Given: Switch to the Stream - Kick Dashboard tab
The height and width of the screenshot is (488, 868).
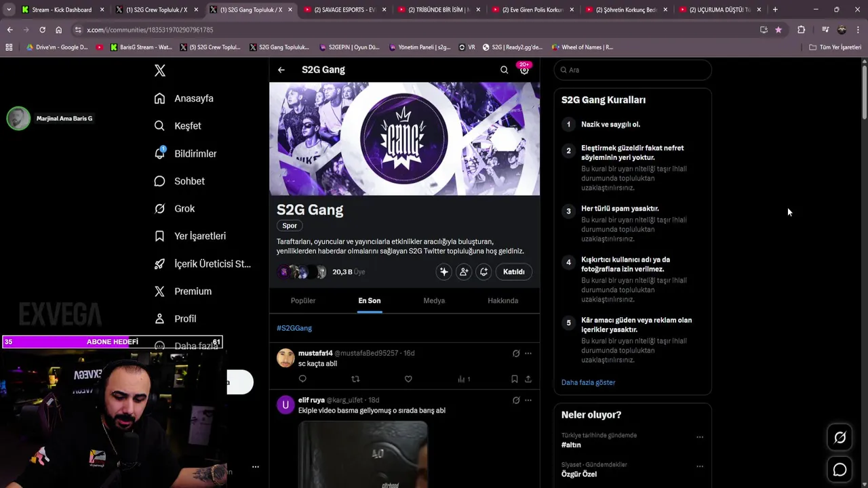Looking at the screenshot, I should click(62, 9).
